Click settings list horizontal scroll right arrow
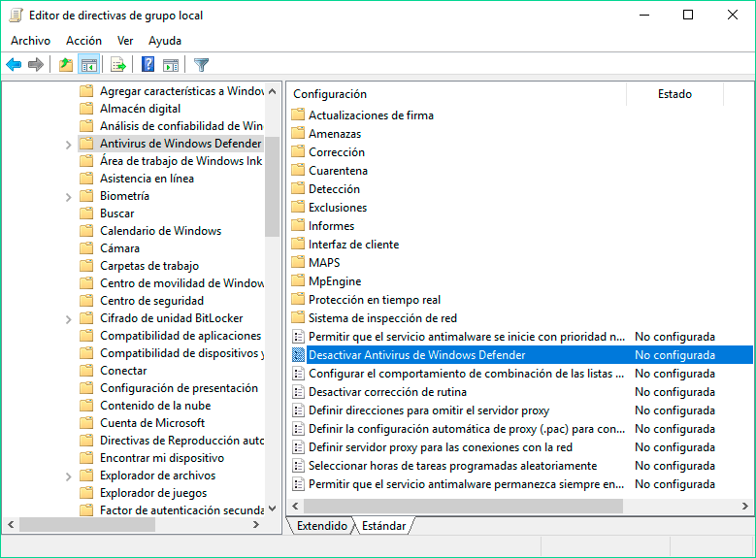The image size is (756, 558). [x=745, y=506]
